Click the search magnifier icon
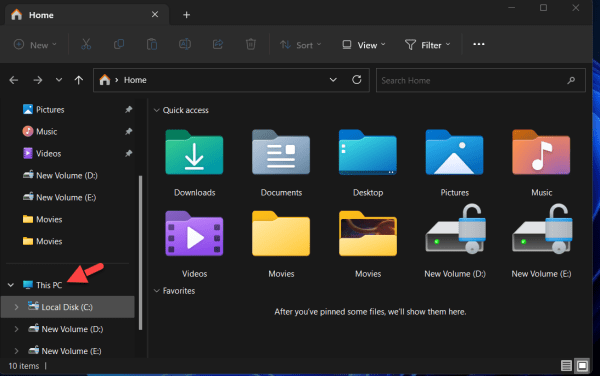 pos(571,80)
